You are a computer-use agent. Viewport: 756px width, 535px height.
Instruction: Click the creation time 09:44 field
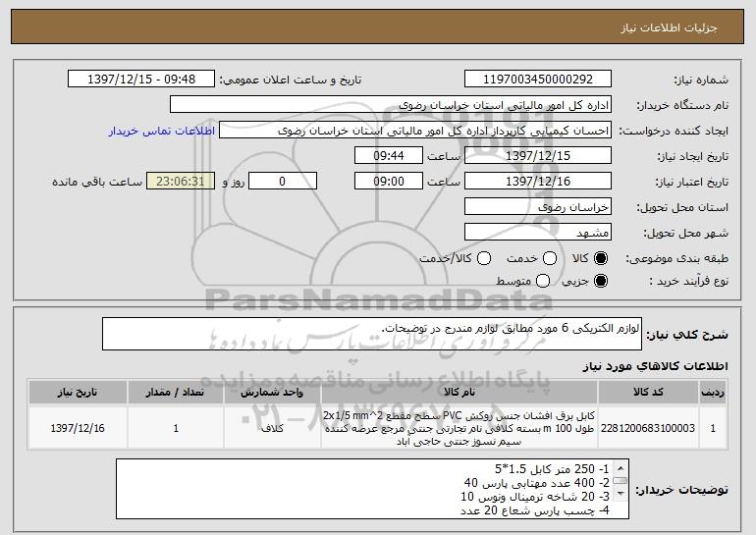click(x=389, y=156)
